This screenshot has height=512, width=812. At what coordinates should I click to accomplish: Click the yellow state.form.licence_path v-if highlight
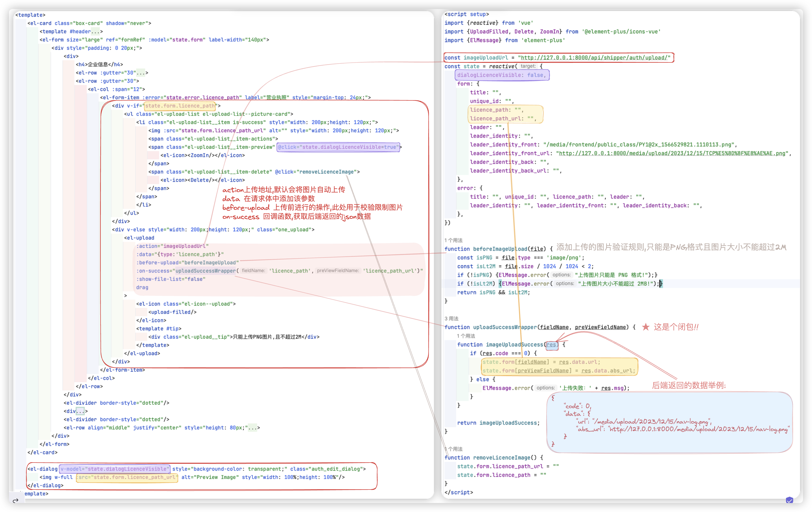pyautogui.click(x=180, y=106)
